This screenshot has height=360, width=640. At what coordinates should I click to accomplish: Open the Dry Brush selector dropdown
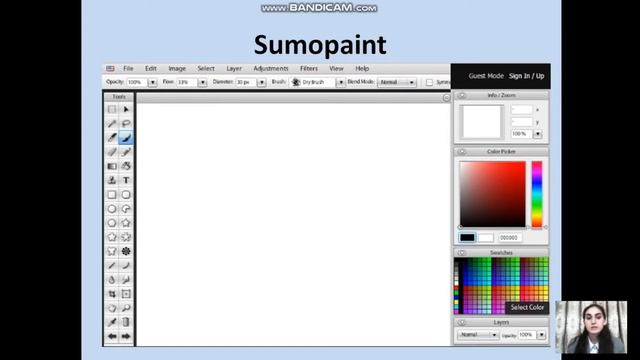pyautogui.click(x=341, y=82)
